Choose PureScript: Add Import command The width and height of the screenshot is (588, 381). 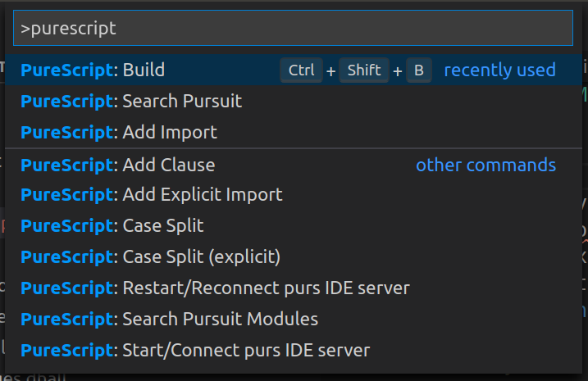coord(294,132)
